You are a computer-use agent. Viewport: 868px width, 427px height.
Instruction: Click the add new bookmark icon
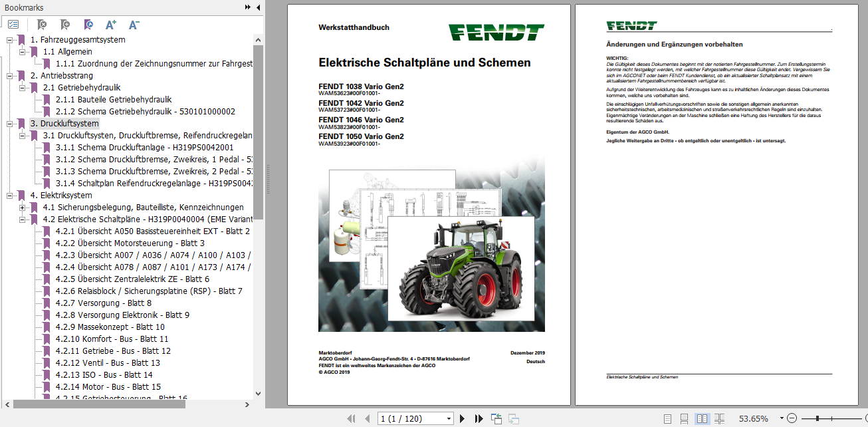[65, 24]
